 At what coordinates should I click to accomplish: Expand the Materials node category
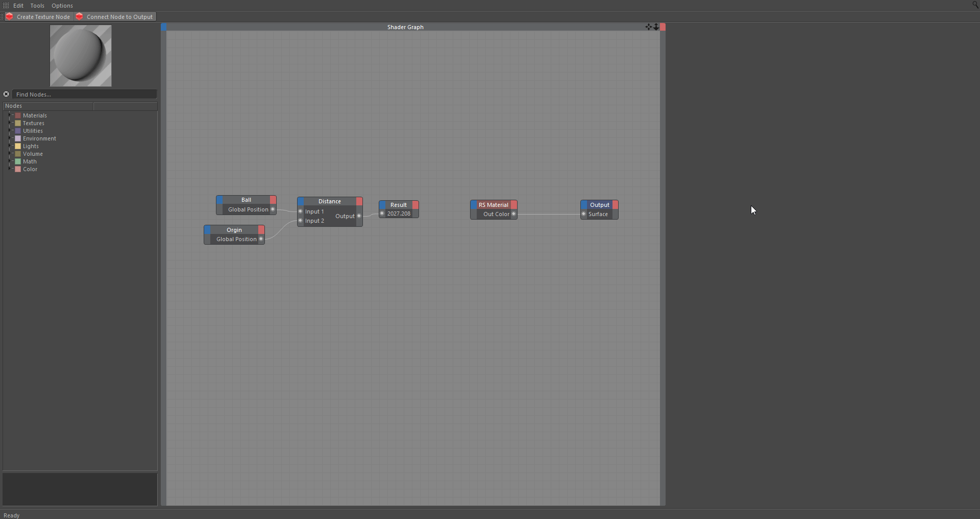click(10, 115)
